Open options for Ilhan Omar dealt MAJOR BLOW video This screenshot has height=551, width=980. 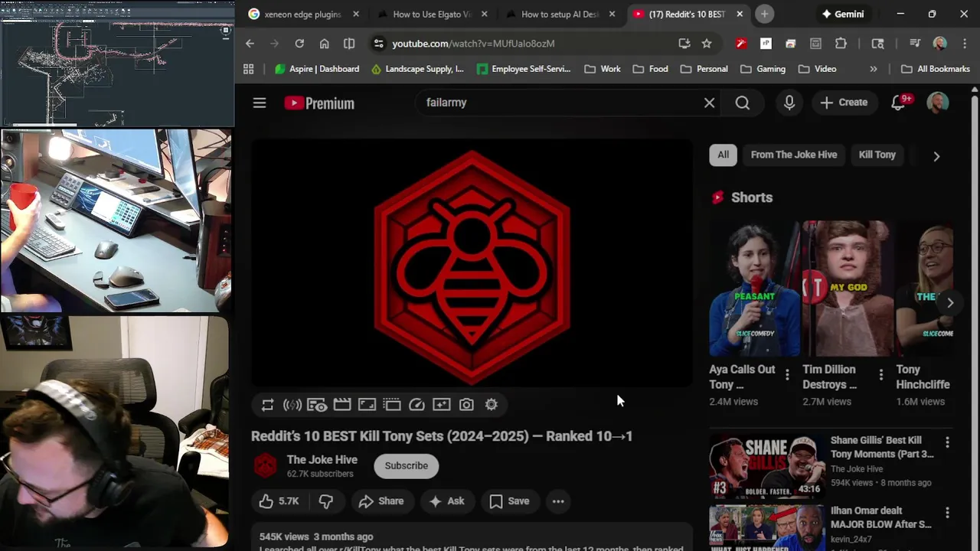click(x=947, y=513)
